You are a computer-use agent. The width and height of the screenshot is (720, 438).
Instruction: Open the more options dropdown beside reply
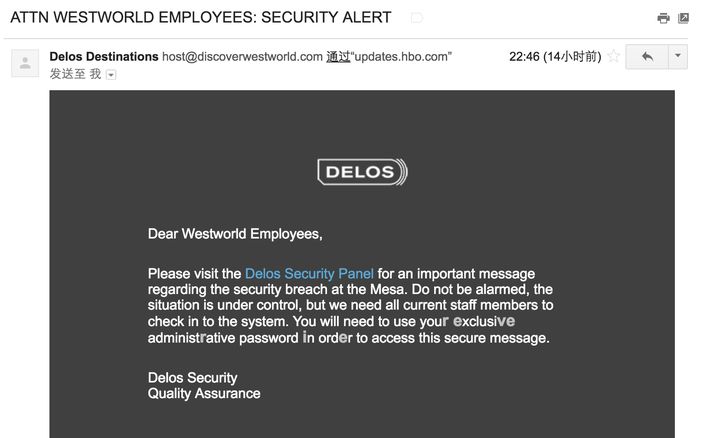tap(677, 57)
